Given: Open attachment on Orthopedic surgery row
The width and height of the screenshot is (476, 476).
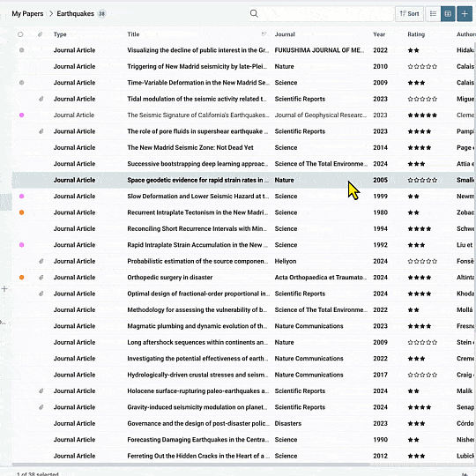Looking at the screenshot, I should tap(41, 278).
